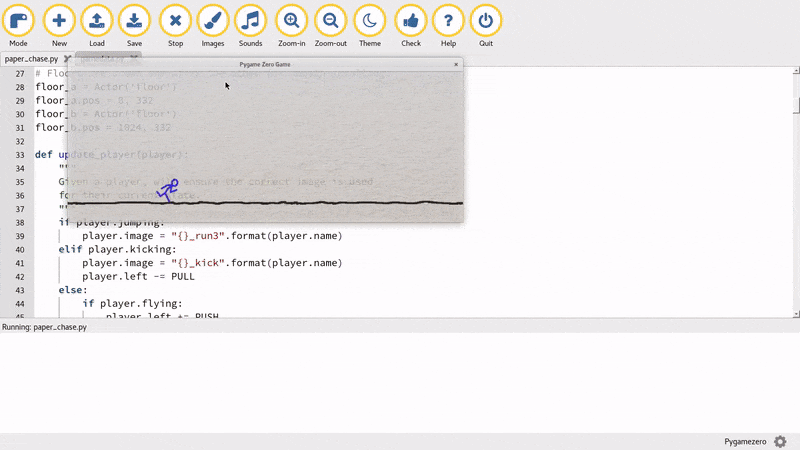Click 'def' keyword on line 33

(43, 155)
